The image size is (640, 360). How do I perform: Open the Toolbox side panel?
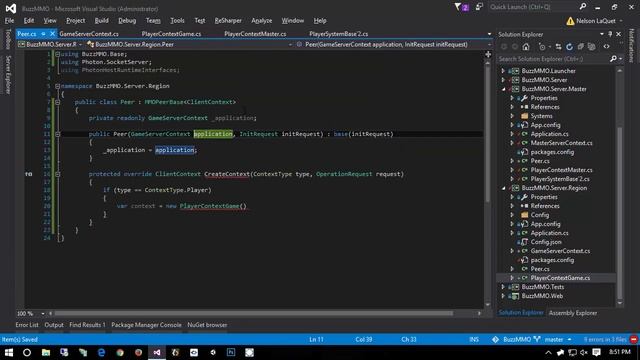tap(8, 39)
